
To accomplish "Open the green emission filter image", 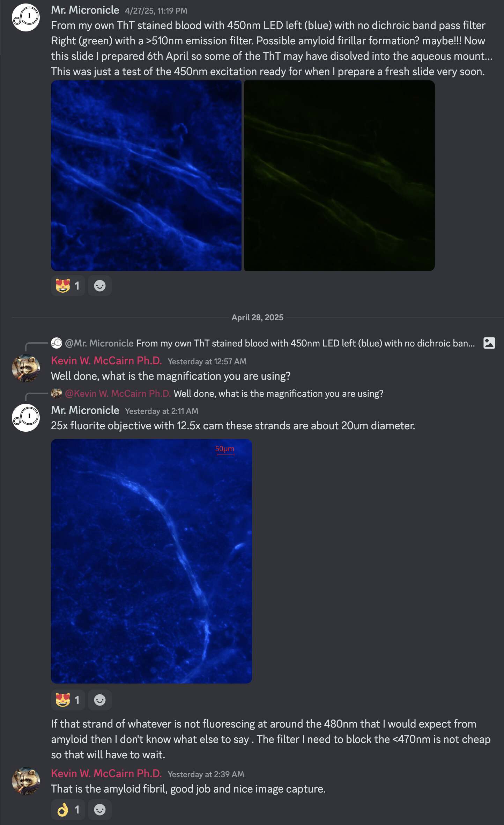I will (339, 176).
